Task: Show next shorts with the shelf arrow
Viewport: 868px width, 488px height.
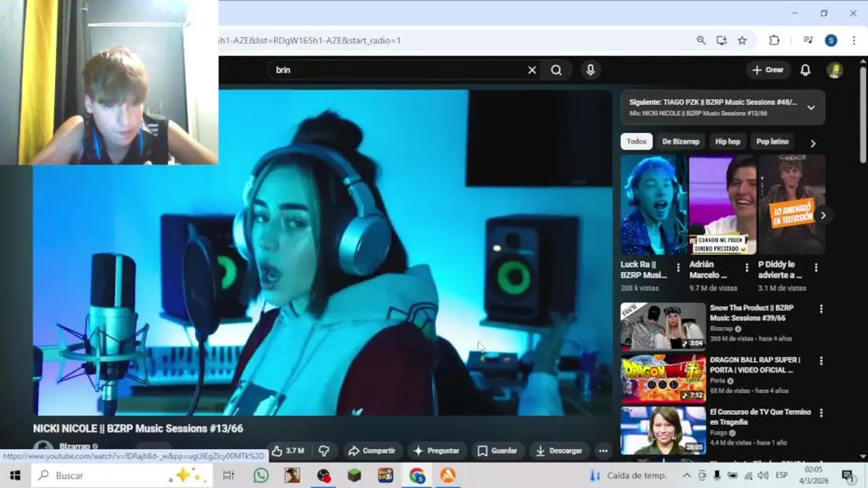Action: (823, 216)
